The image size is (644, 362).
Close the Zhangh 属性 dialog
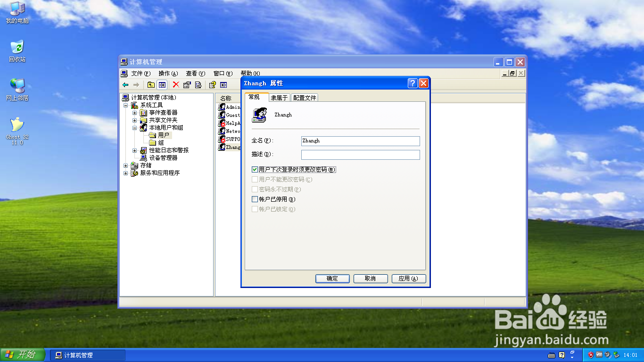[423, 83]
